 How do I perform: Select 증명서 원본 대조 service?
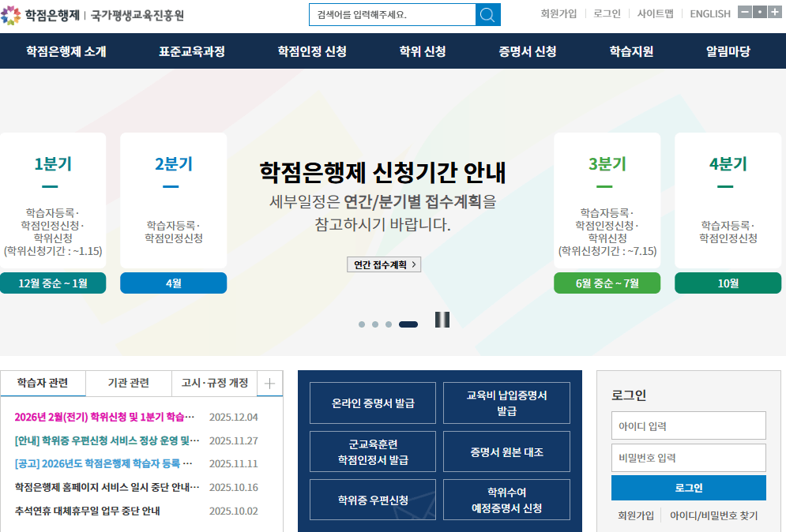pos(506,451)
